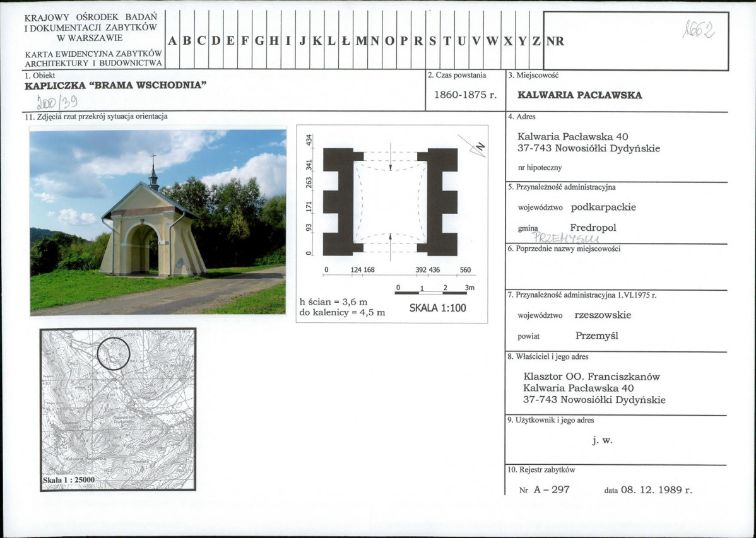Image resolution: width=756 pixels, height=538 pixels.
Task: Select the floor plan drawing
Action: coord(390,202)
